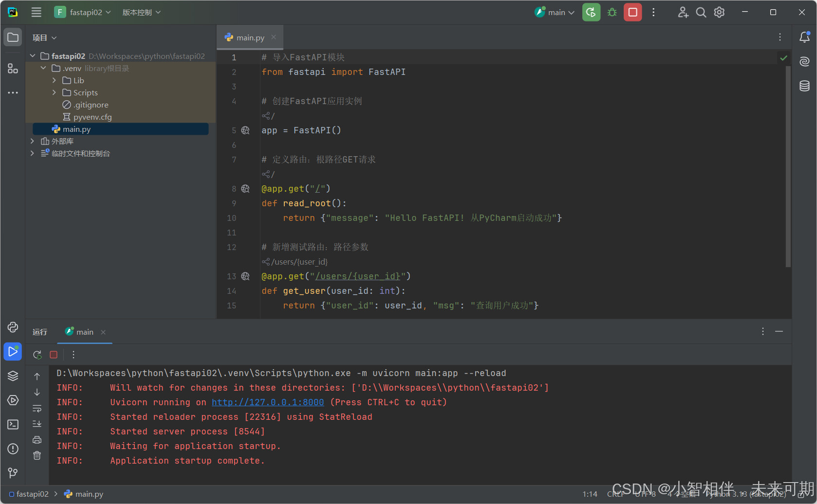
Task: Open IDE settings gear
Action: click(x=719, y=12)
